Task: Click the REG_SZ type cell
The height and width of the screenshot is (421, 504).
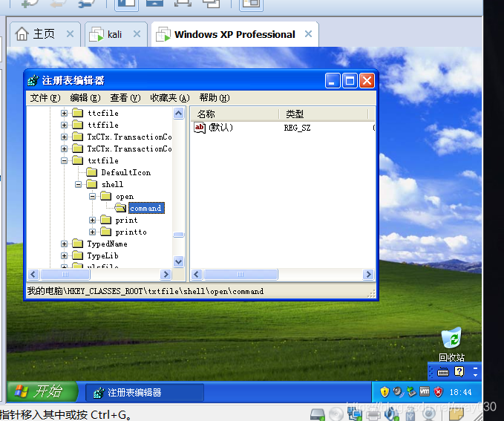Action: pos(298,128)
